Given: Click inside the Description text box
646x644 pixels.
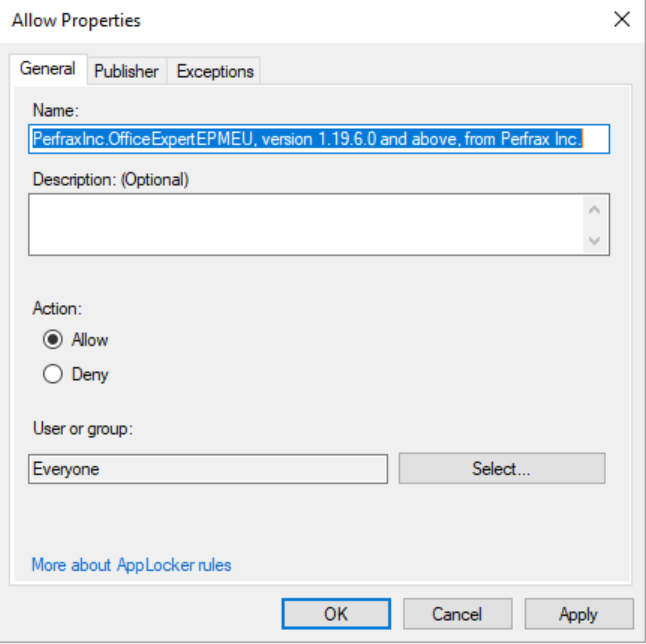Looking at the screenshot, I should tap(305, 224).
